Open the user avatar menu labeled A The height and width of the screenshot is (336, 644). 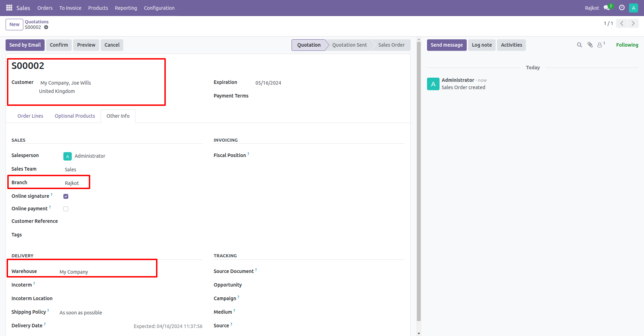pyautogui.click(x=634, y=8)
